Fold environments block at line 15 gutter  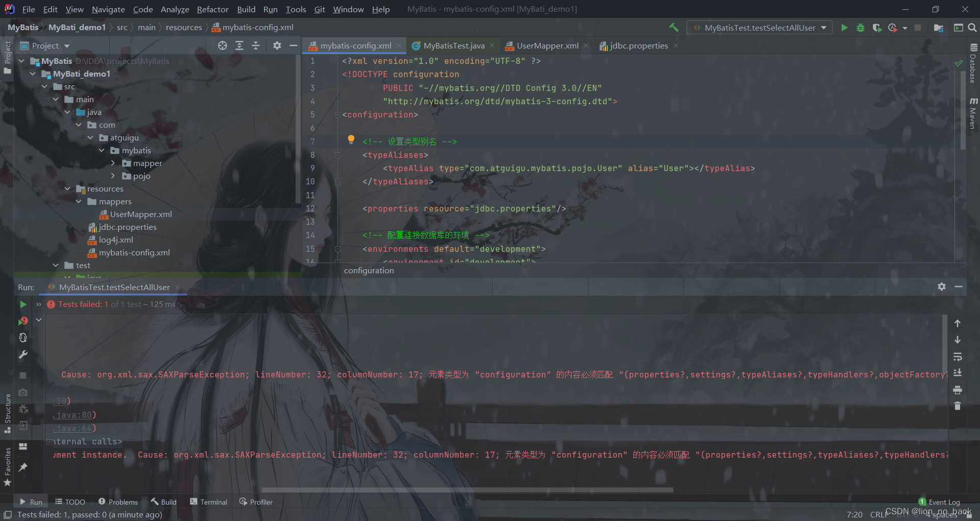[x=337, y=249]
